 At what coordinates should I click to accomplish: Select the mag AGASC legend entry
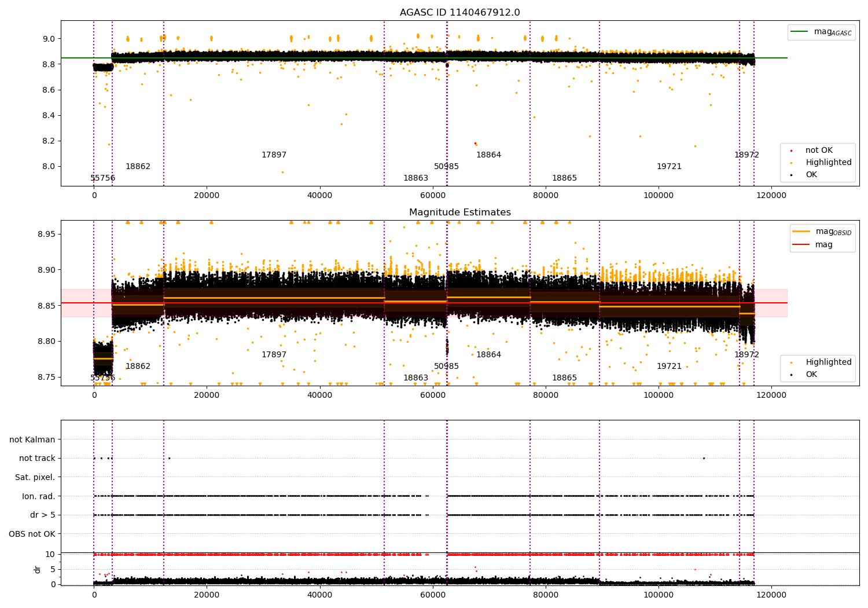coord(821,32)
